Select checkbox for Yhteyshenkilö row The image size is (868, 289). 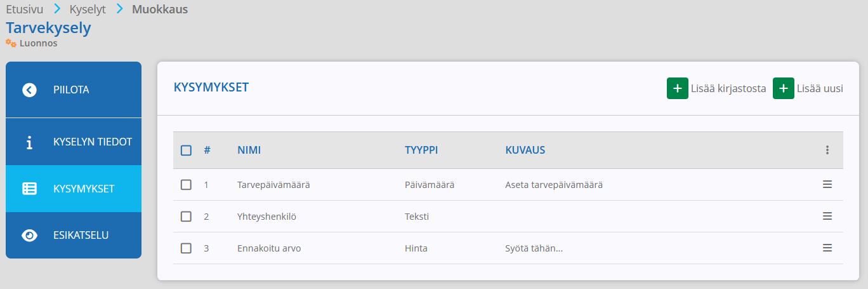(x=186, y=217)
